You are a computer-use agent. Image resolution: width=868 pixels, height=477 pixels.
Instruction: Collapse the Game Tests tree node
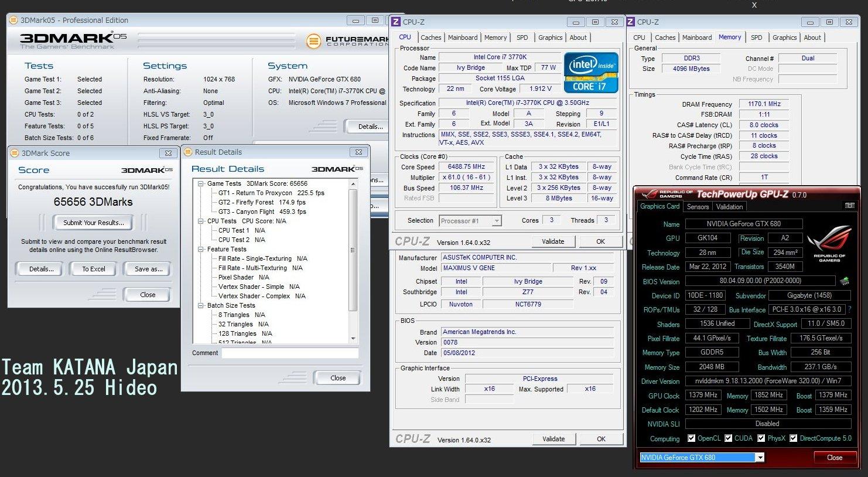coord(201,183)
